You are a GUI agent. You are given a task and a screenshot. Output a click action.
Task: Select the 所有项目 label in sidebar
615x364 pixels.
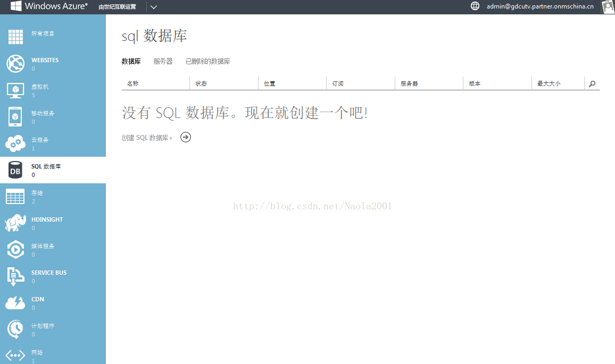[43, 33]
